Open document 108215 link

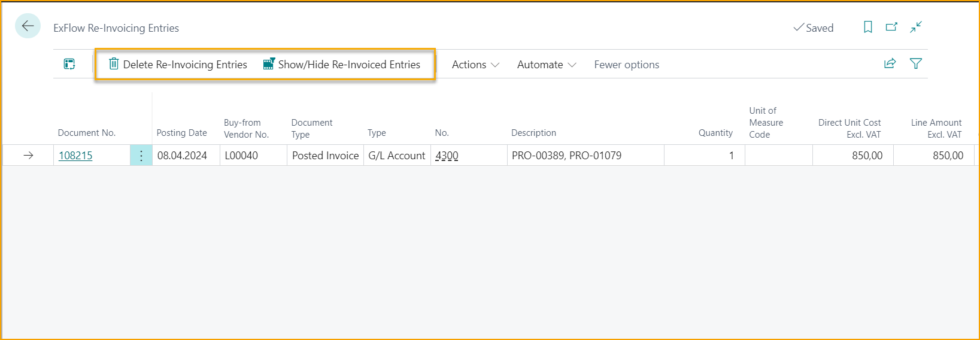coord(75,156)
